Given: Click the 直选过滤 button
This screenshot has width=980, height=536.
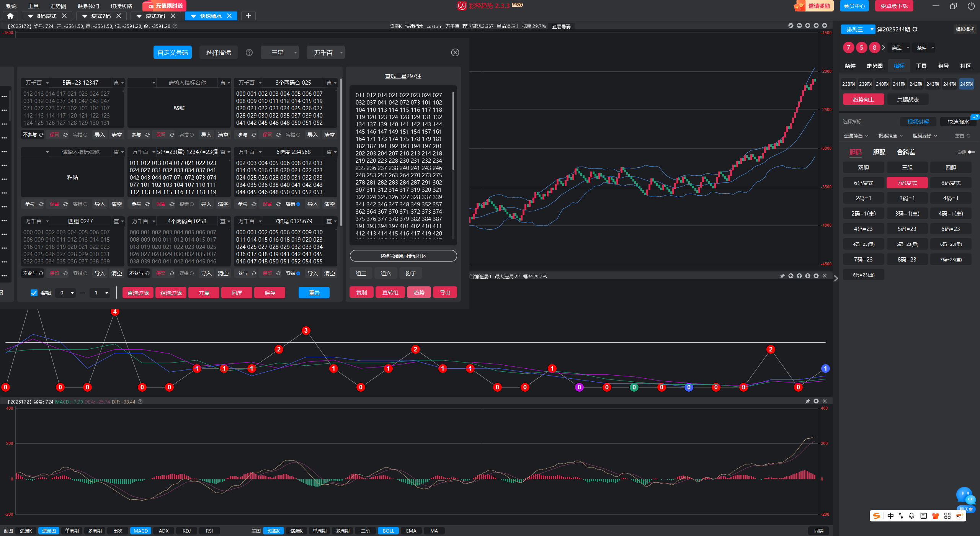Looking at the screenshot, I should coord(138,293).
